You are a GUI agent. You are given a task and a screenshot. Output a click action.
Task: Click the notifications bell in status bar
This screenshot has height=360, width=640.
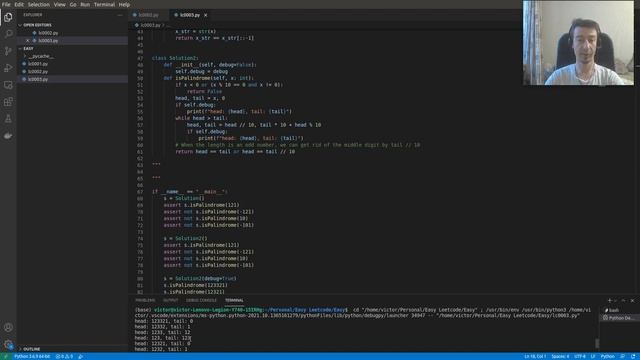633,356
